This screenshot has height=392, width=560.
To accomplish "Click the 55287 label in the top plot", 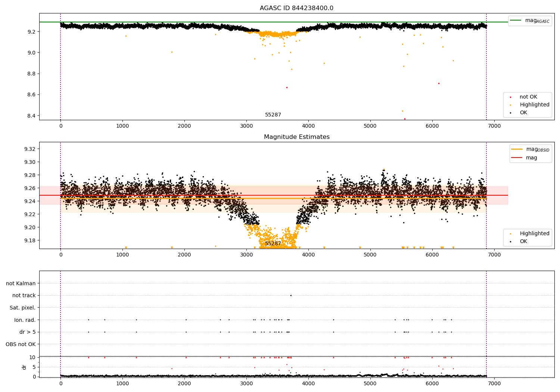I will [x=273, y=115].
